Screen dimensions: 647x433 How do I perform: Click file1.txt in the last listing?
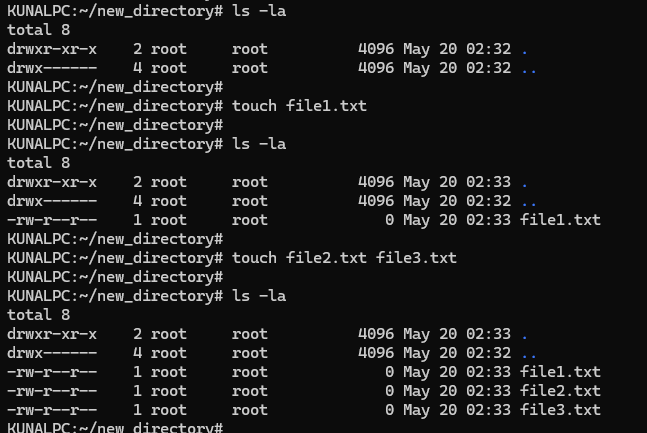[x=560, y=372]
